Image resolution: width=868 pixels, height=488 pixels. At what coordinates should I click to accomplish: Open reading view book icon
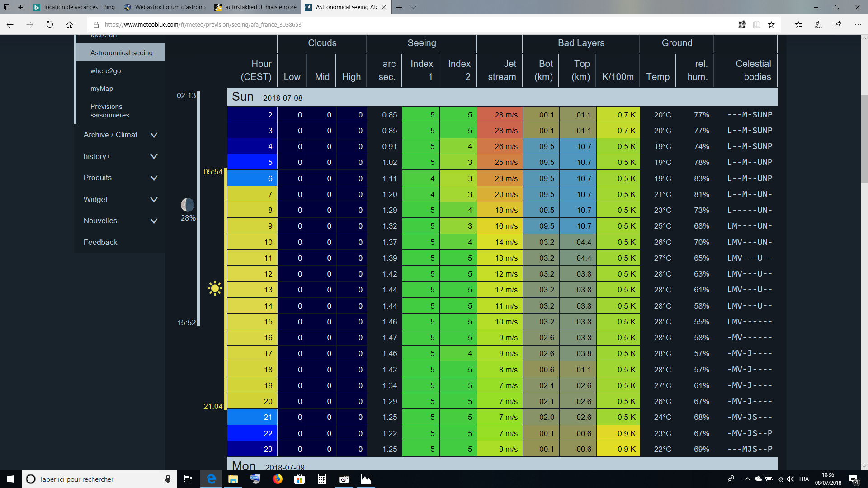pos(756,24)
